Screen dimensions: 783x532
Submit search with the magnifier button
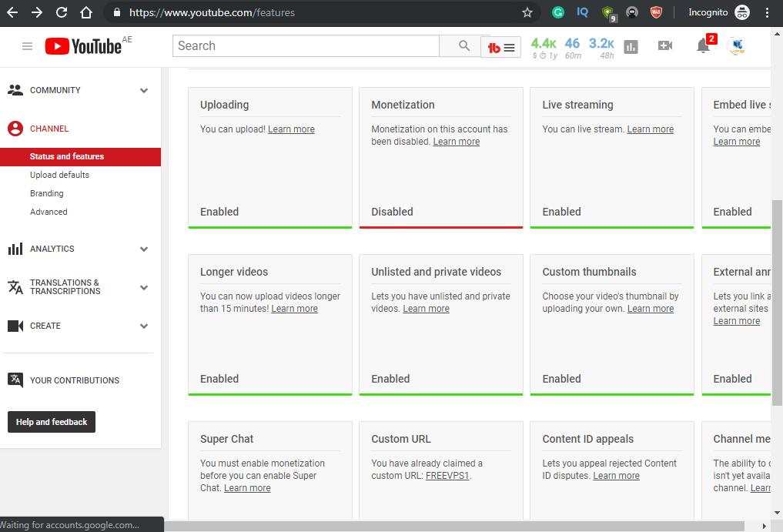tap(464, 46)
